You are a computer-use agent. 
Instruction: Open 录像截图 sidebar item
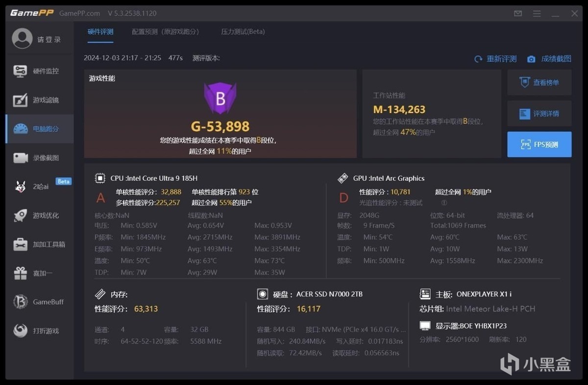point(39,158)
